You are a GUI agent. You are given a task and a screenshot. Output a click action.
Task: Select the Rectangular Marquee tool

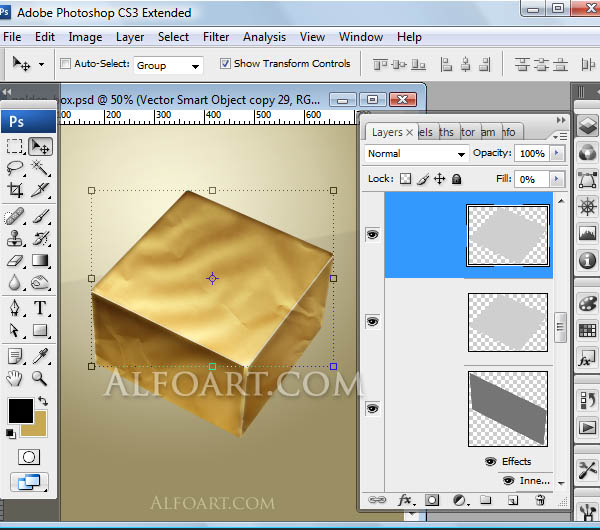point(15,146)
